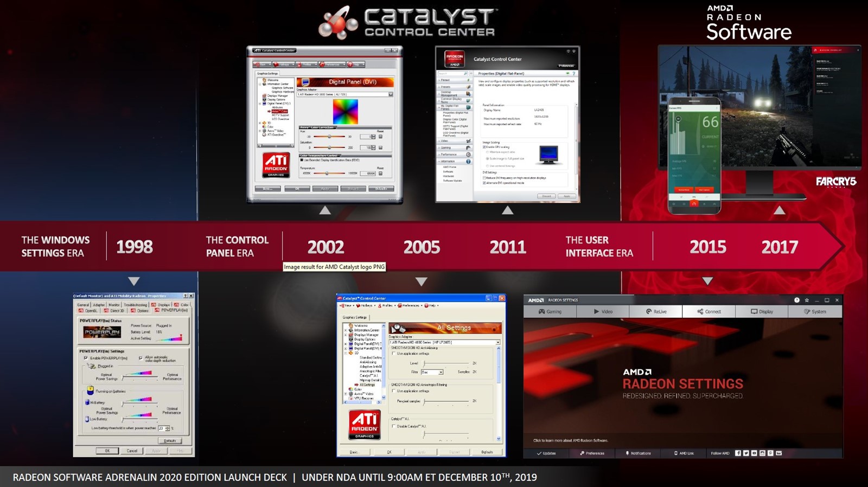Click the question-mark help button in Properties dialog
Viewport: 868px width, 487px height.
pyautogui.click(x=186, y=296)
